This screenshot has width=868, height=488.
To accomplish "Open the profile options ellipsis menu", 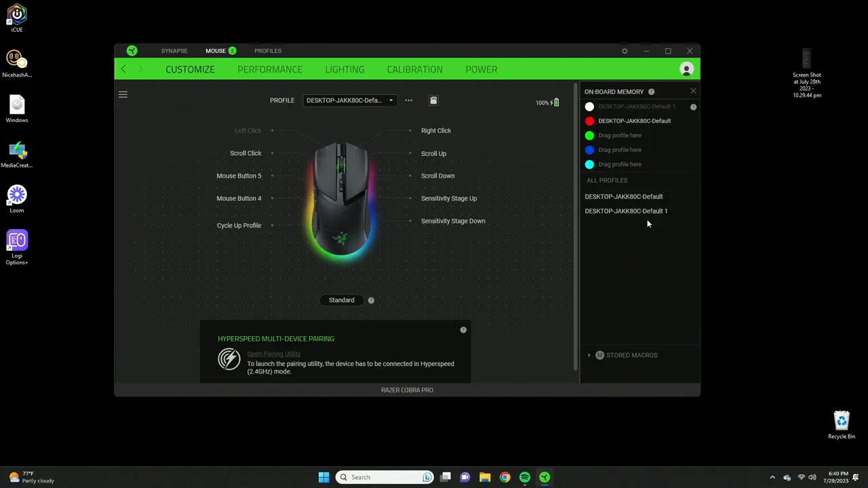I will (x=408, y=100).
